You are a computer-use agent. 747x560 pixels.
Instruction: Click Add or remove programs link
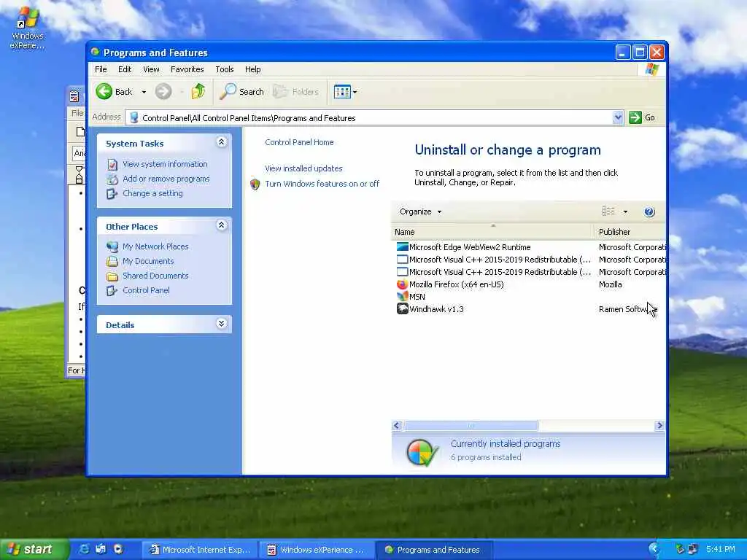[166, 179]
